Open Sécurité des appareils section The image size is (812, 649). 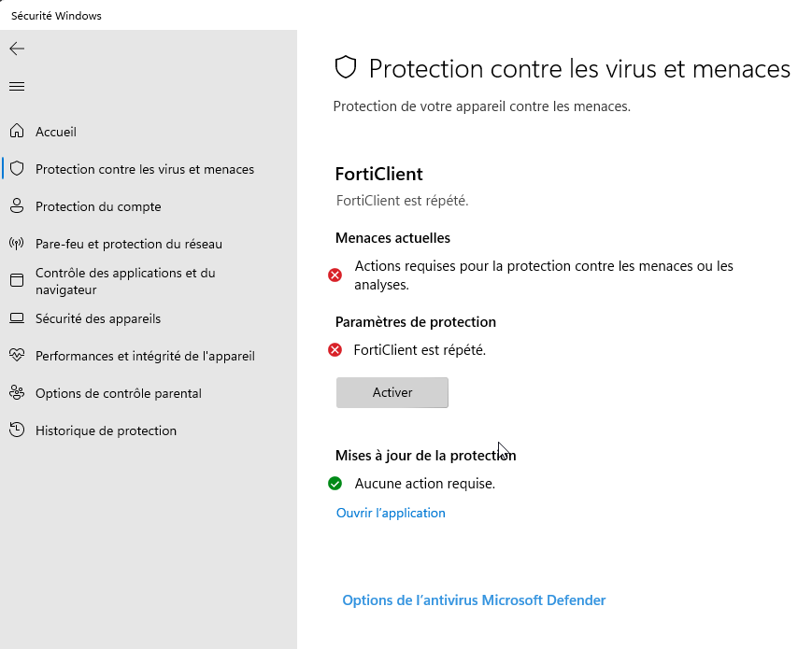point(98,318)
